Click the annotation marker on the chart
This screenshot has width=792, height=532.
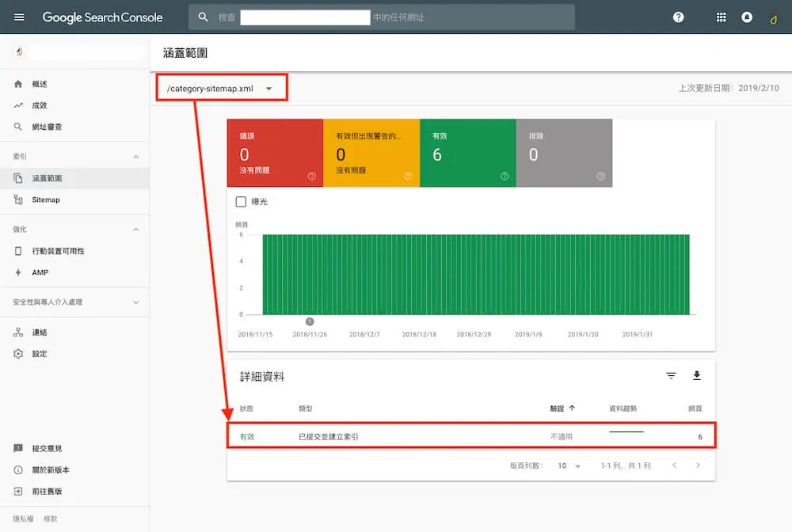310,321
